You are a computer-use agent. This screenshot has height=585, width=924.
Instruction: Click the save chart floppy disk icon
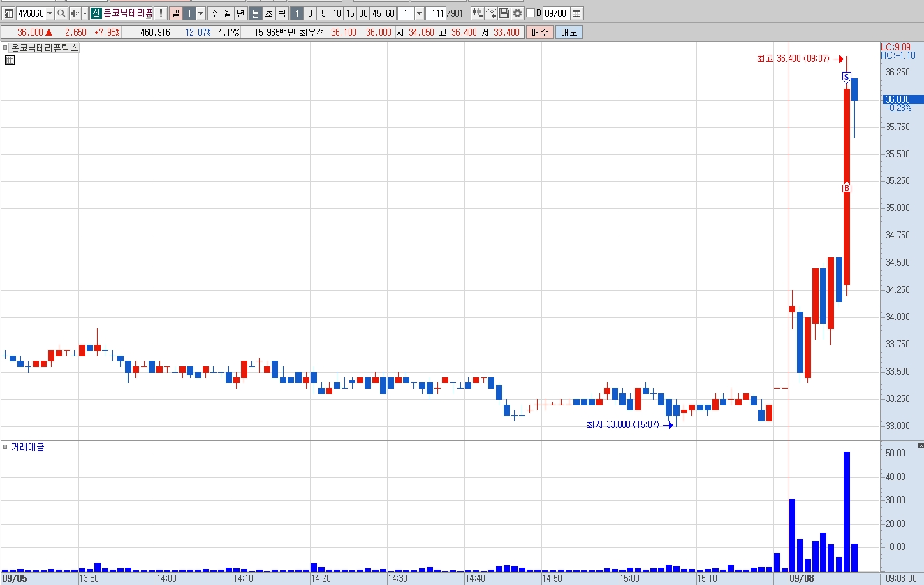(x=504, y=13)
